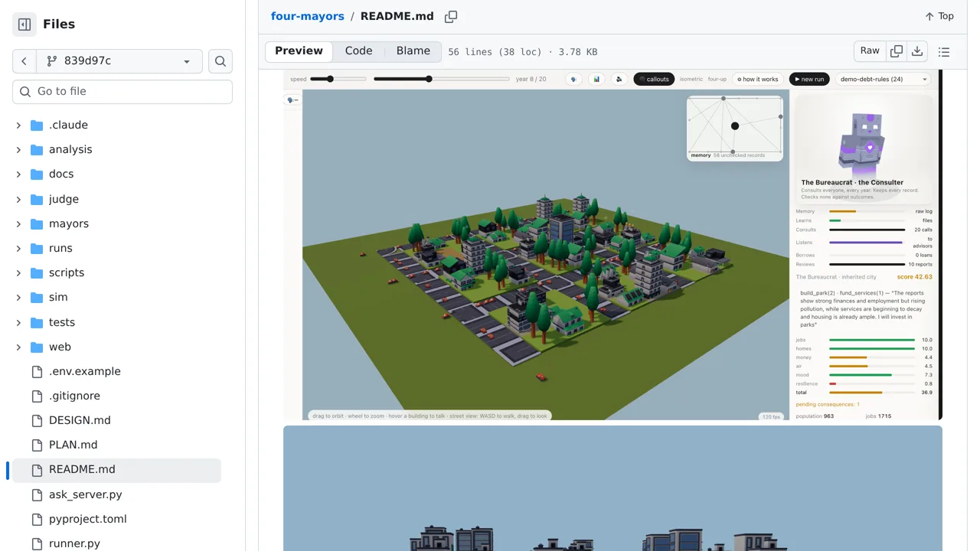Click the .env.example file icon

37,371
